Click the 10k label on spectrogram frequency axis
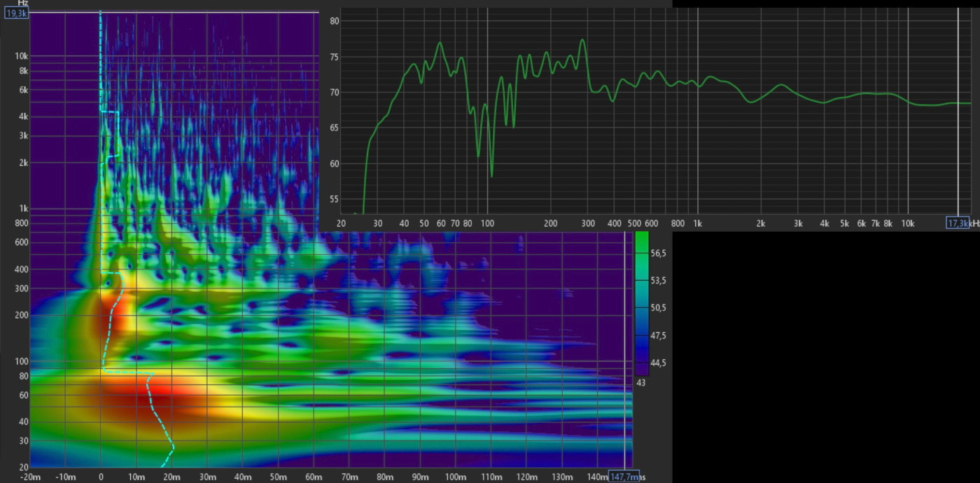Screen dimensions: 980x483 21,56
